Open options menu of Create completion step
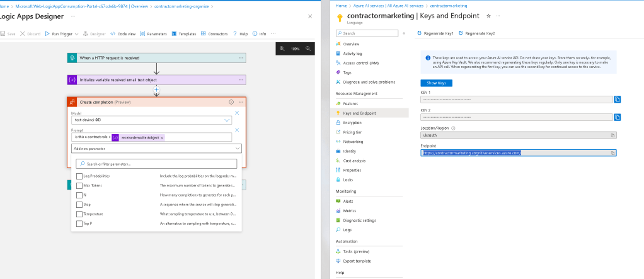 tap(241, 102)
